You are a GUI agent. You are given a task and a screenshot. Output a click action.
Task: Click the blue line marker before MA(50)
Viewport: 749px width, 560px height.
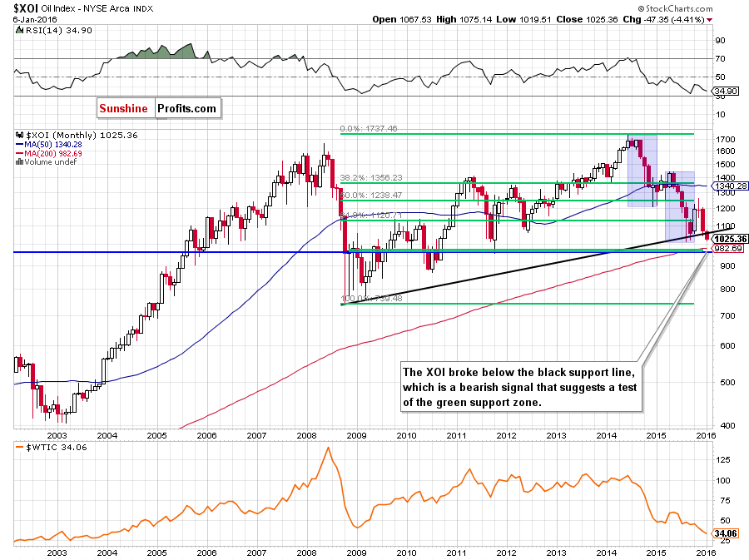point(20,144)
